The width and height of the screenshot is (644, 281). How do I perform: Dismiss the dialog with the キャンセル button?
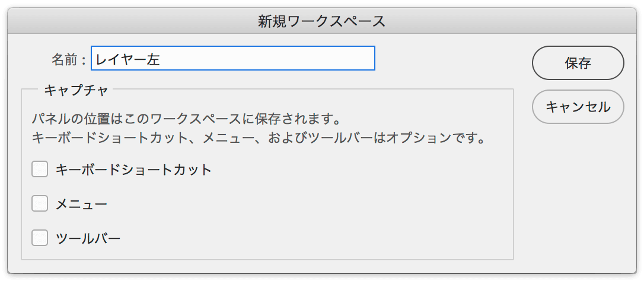[578, 107]
